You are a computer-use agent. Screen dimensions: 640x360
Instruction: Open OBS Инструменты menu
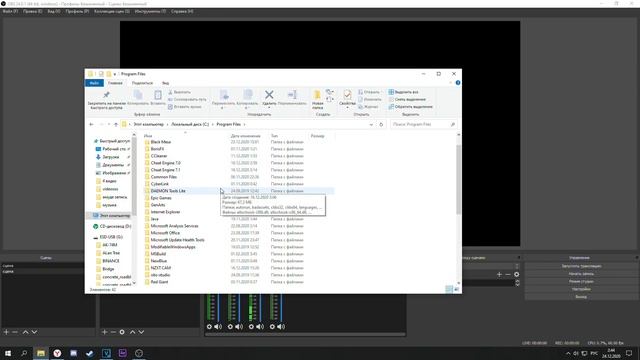click(x=150, y=11)
